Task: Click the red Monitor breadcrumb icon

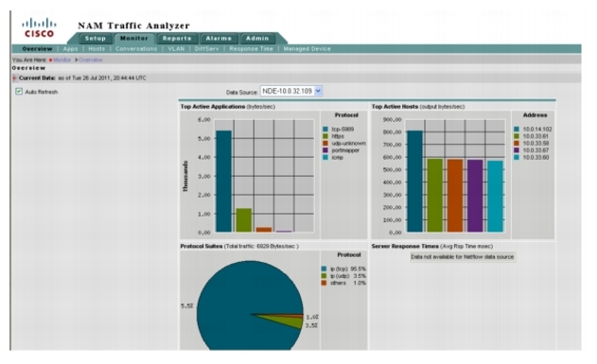Action: coord(51,61)
